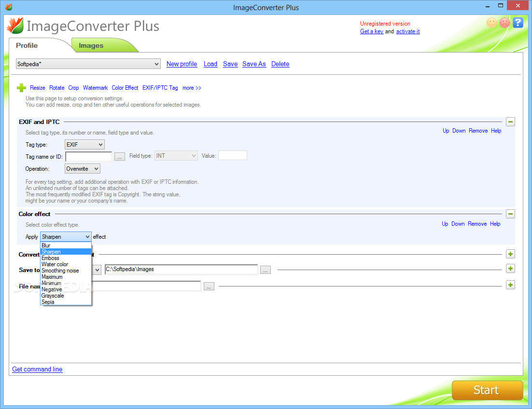Add a Watermark operation
Screen dimensions: 532x409
tap(95, 88)
